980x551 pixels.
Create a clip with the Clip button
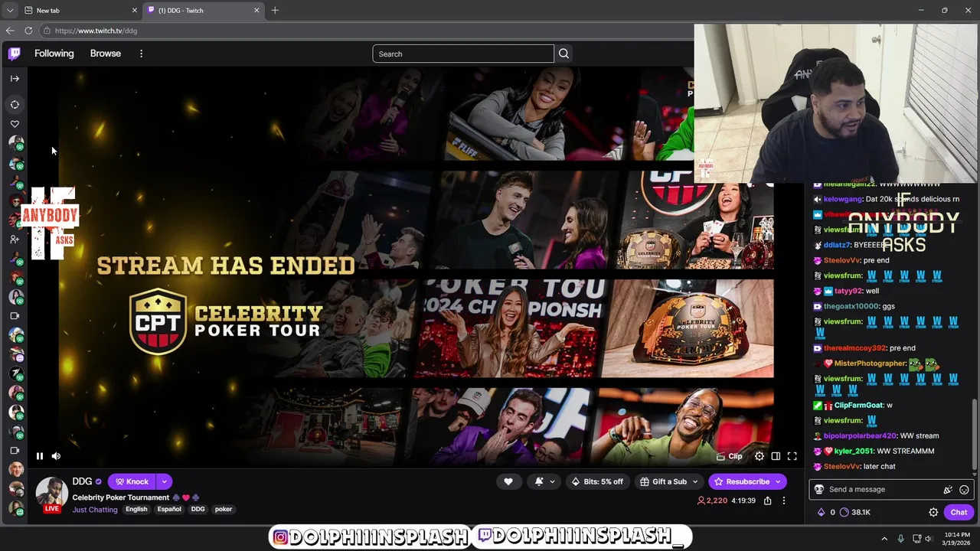pos(729,456)
